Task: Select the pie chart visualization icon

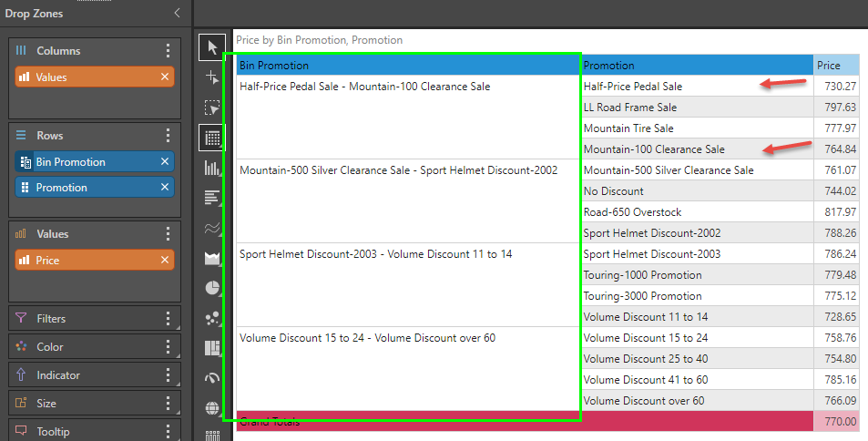Action: (x=212, y=288)
